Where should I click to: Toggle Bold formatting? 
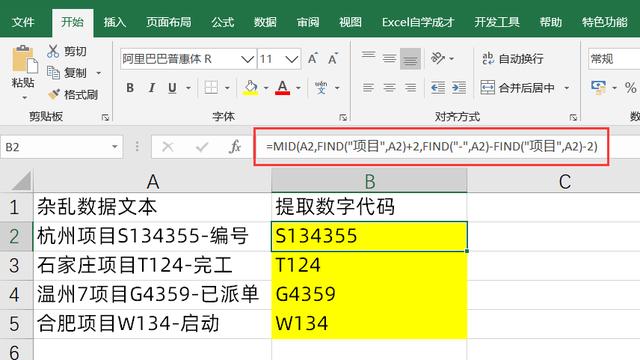pos(130,88)
